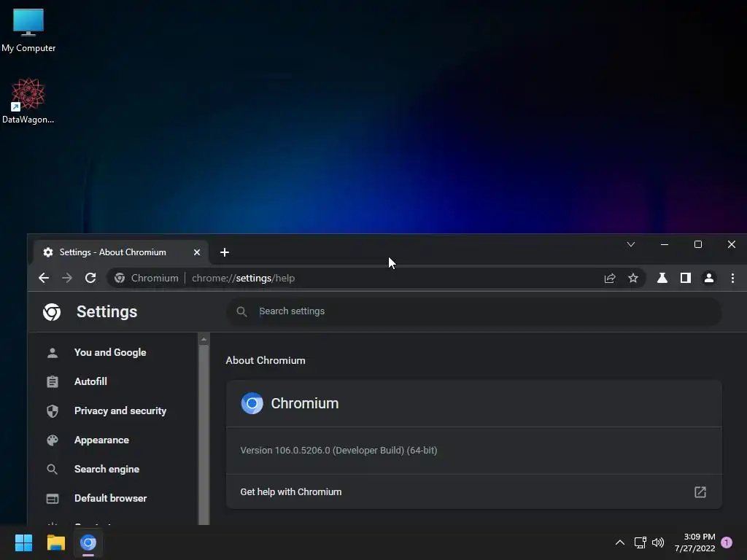Share this page via share icon
The image size is (747, 560).
[x=610, y=278]
